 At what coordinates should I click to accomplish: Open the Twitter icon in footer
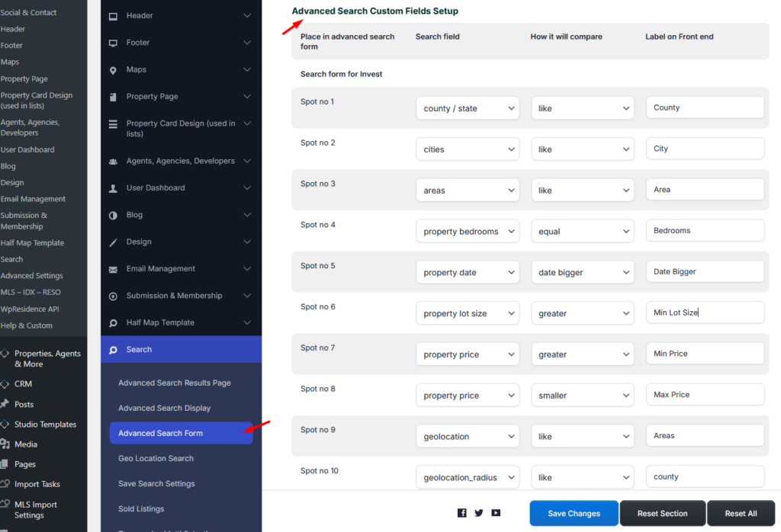click(479, 513)
